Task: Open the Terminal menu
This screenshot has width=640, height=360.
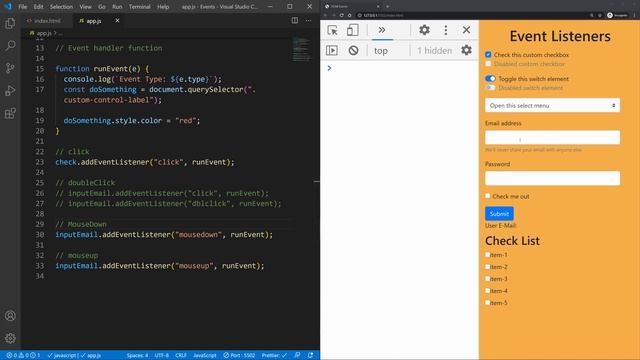Action: point(140,7)
